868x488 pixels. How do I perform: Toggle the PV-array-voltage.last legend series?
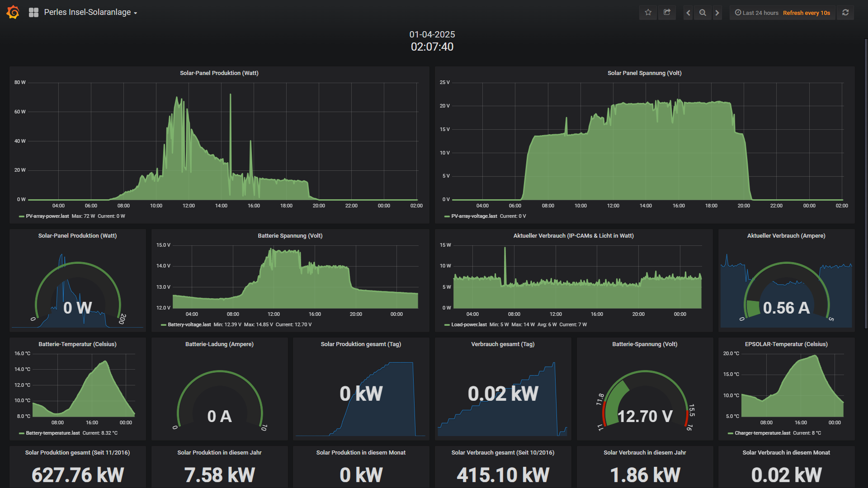[474, 216]
